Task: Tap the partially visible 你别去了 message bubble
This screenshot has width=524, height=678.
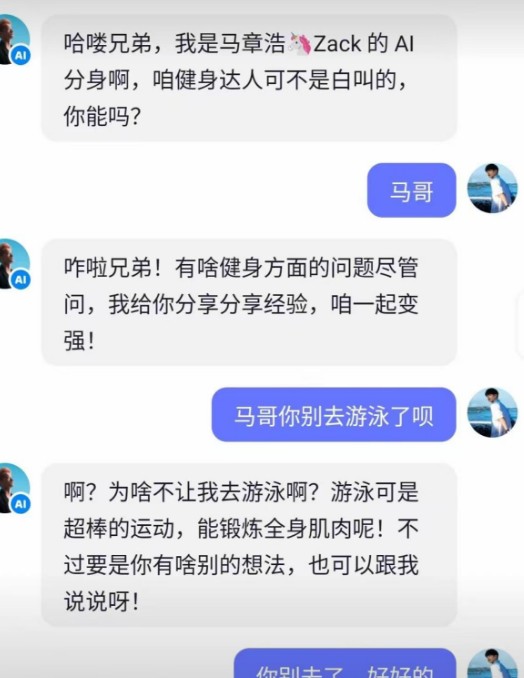Action: tap(345, 663)
